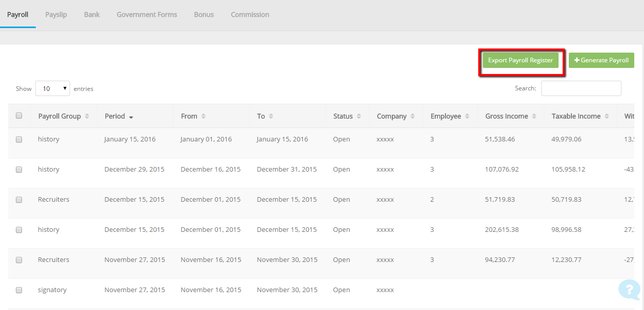Sort by Period column arrow
The width and height of the screenshot is (644, 310).
click(131, 117)
